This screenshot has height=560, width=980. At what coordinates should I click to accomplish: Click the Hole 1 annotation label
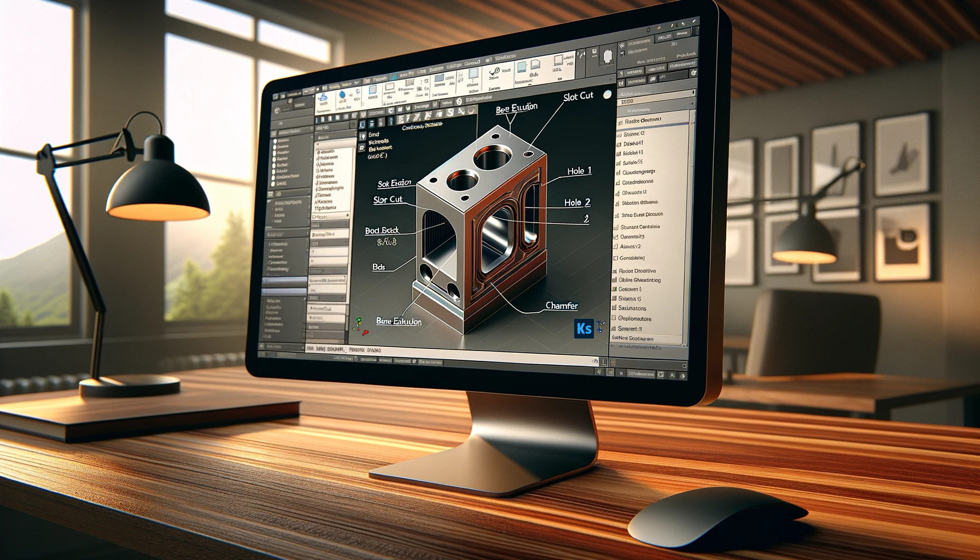click(579, 171)
